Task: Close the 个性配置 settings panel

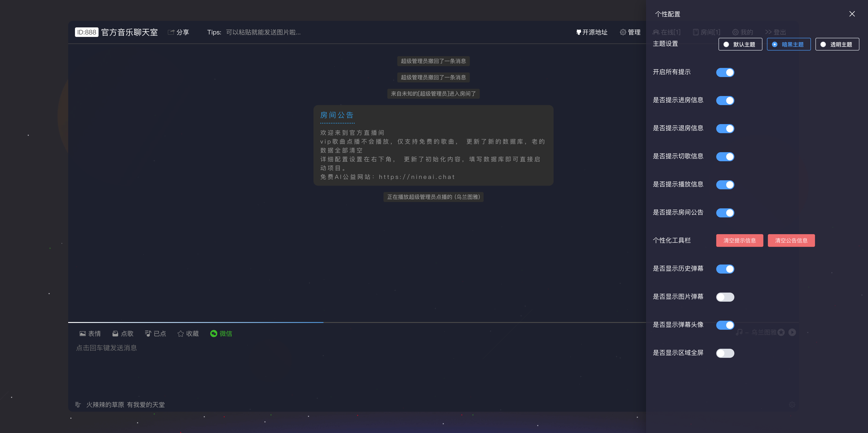Action: click(852, 14)
